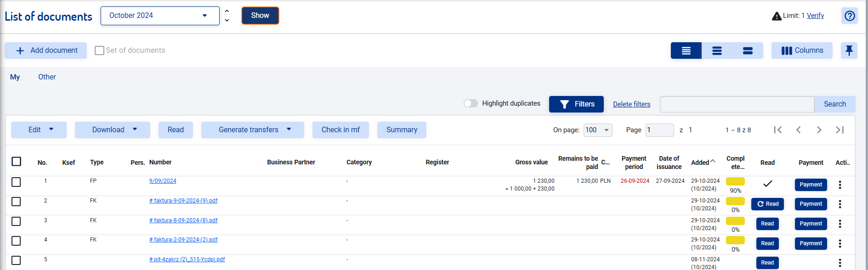Open actions menu for document 9/09/2024

click(x=840, y=185)
